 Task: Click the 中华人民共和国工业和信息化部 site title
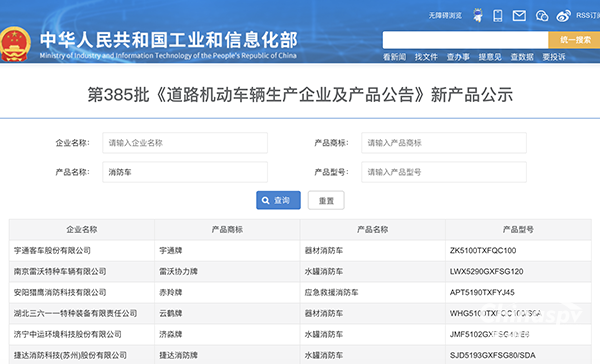click(x=168, y=40)
